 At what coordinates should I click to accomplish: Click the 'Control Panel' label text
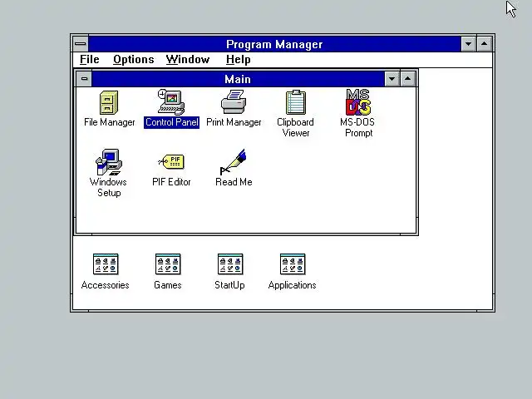click(172, 122)
